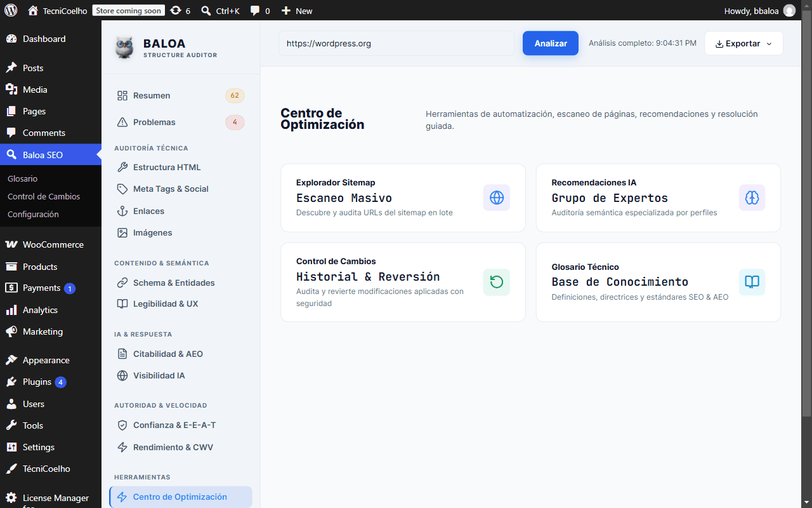The height and width of the screenshot is (508, 812).
Task: Click the TecniCoelho home icon
Action: [33, 10]
